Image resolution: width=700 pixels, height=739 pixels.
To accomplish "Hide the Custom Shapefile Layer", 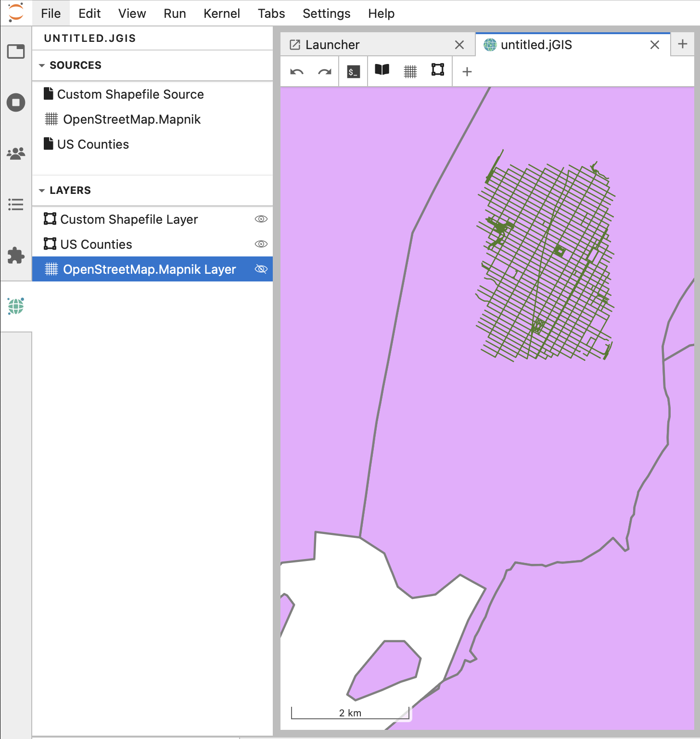I will coord(261,219).
